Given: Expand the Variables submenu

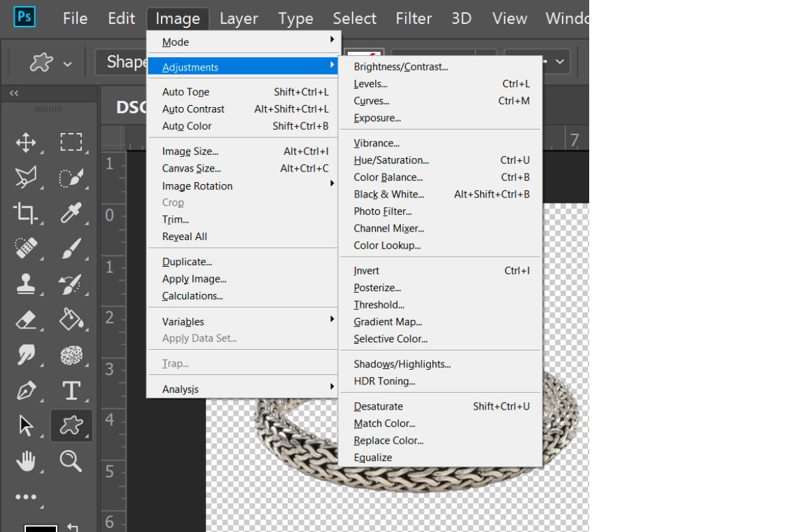Looking at the screenshot, I should (243, 321).
